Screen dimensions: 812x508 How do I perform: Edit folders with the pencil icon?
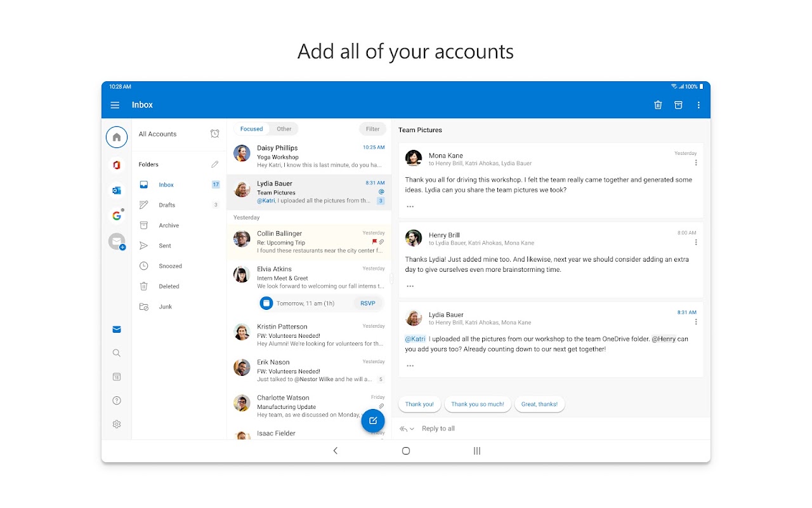click(x=215, y=164)
